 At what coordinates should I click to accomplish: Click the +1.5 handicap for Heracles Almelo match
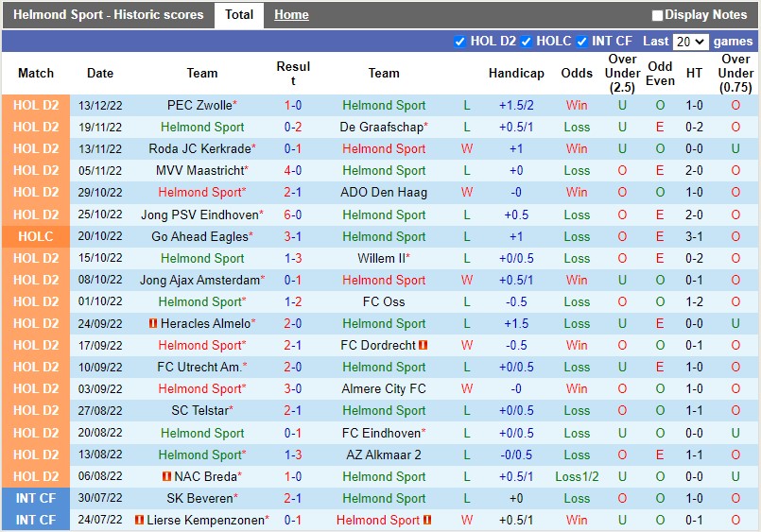(516, 323)
